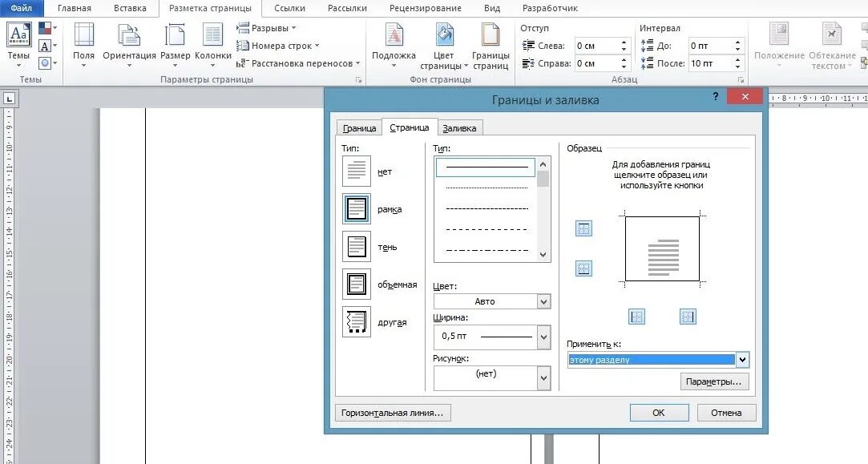
Task: Open the Ссылки ribbon tab
Action: pyautogui.click(x=289, y=8)
